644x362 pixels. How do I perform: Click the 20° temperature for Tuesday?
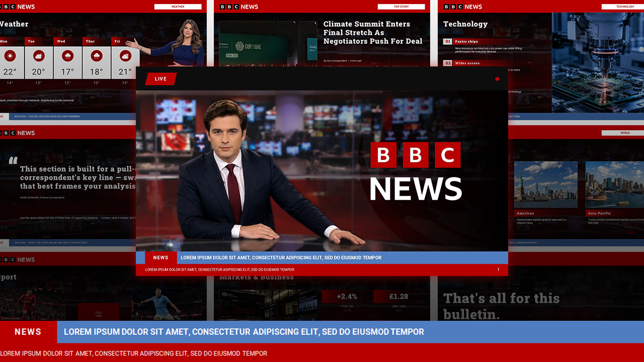click(39, 72)
